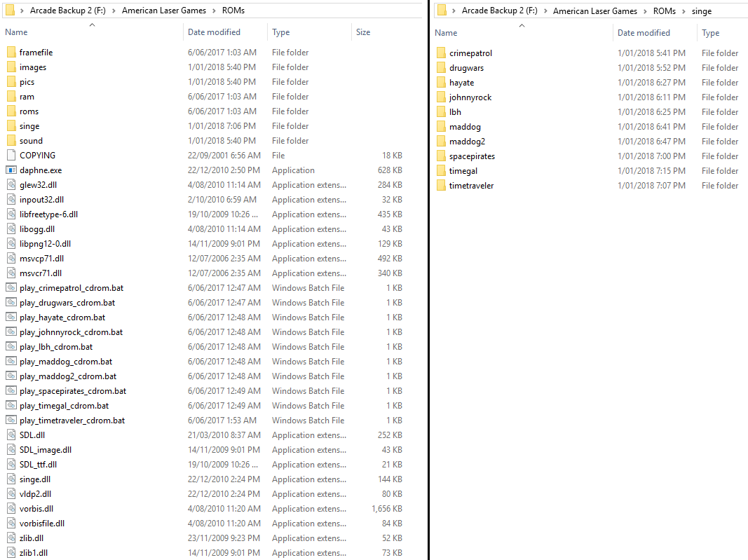The width and height of the screenshot is (748, 560).
Task: Select the file named libfreetype-6.dll
Action: click(x=48, y=214)
